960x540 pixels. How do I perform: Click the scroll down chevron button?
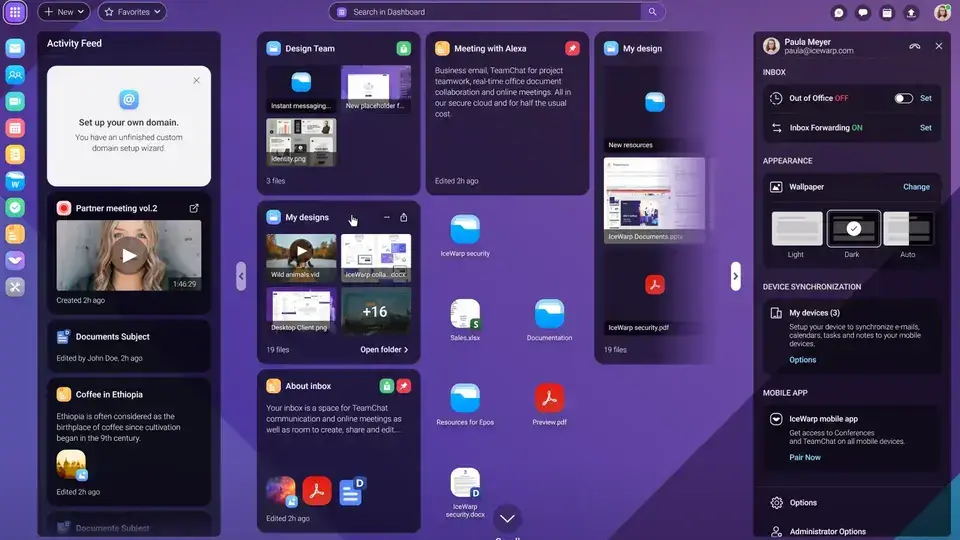(507, 518)
